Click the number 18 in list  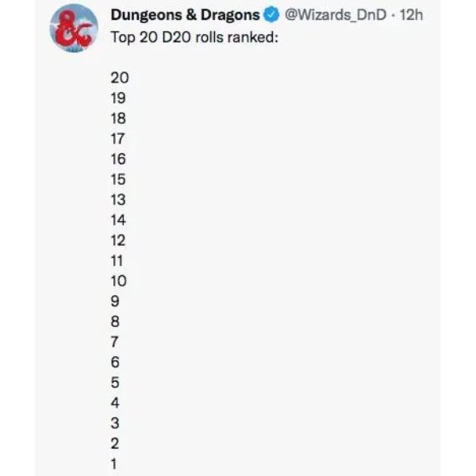[x=118, y=118]
